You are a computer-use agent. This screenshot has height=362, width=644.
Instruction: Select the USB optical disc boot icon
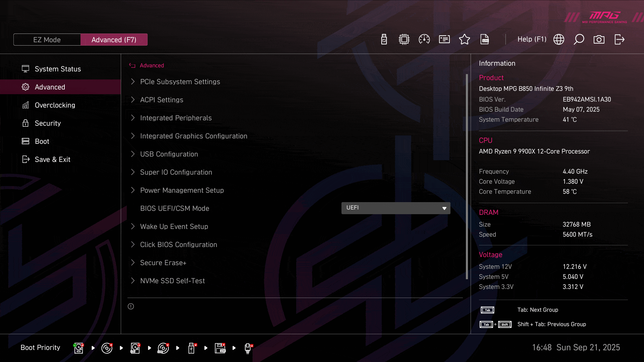tap(163, 348)
